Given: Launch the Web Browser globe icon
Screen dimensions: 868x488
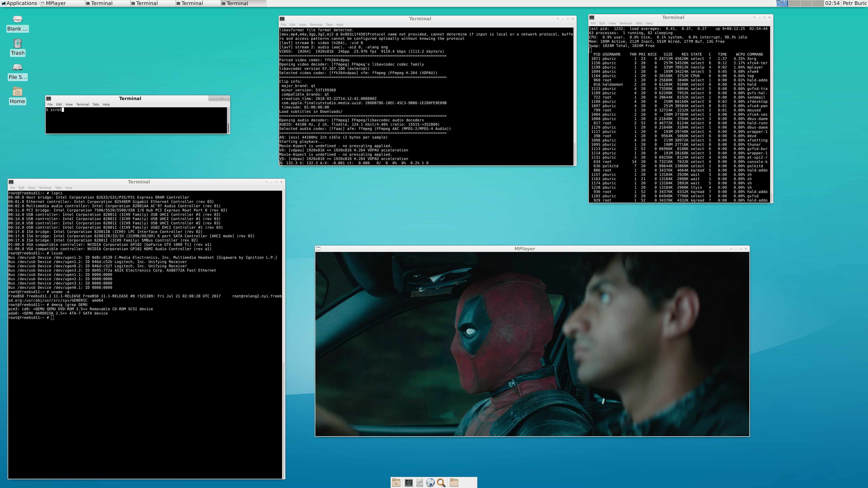Looking at the screenshot, I should point(430,483).
